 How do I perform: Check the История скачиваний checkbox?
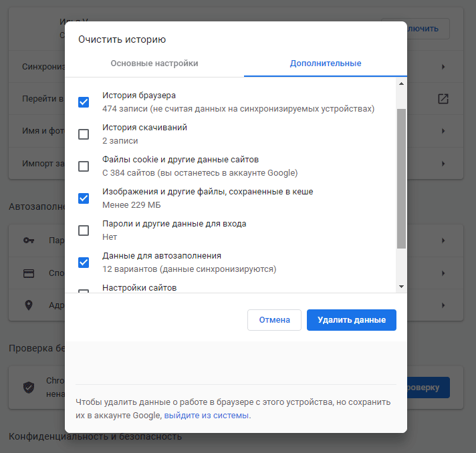[84, 134]
